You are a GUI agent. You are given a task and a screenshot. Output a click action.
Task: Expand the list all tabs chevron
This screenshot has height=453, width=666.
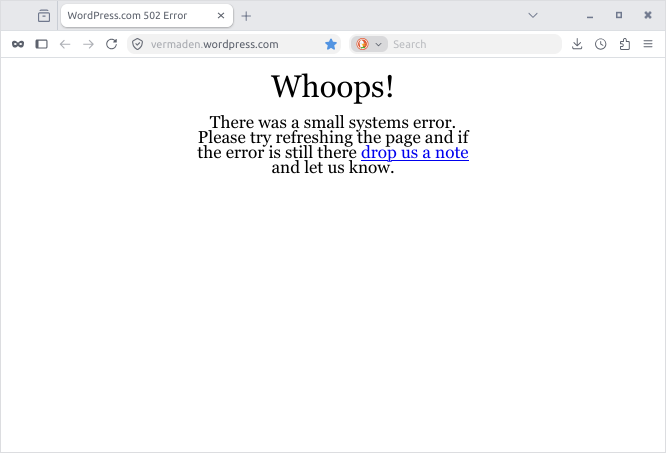pos(533,16)
